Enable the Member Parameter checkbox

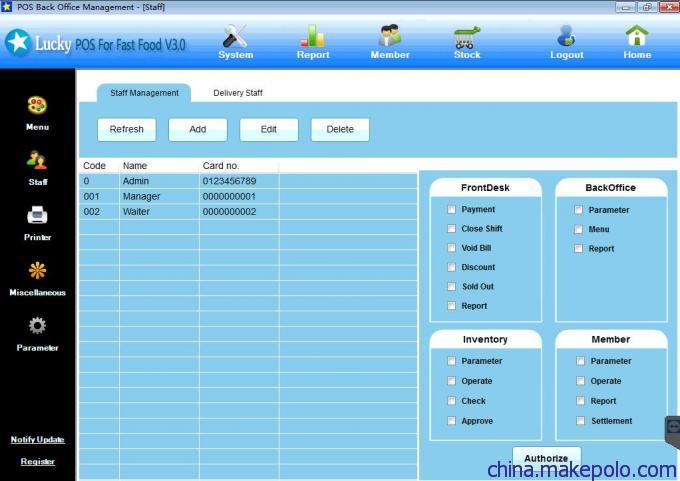580,361
